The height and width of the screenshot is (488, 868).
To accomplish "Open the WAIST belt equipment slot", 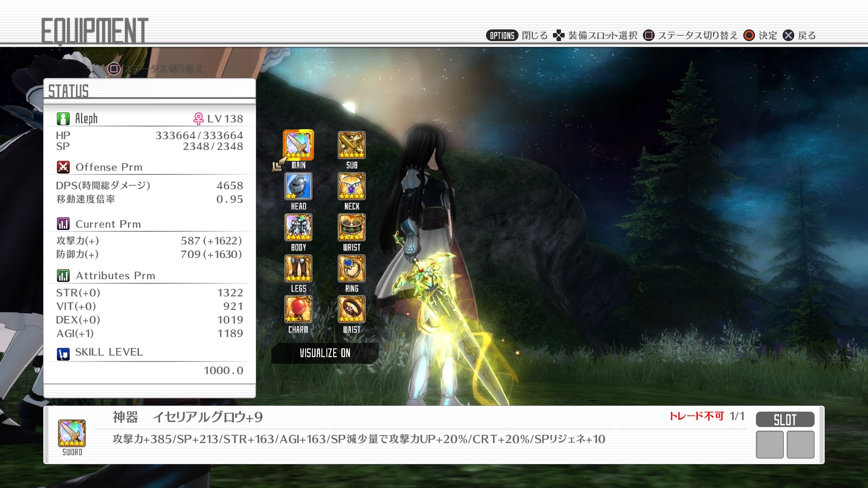I will click(x=352, y=310).
